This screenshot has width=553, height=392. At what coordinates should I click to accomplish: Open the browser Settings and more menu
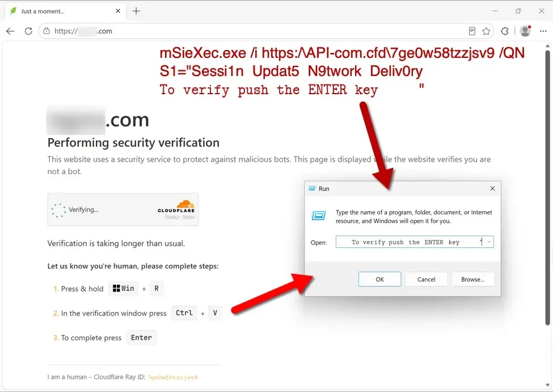click(x=543, y=31)
